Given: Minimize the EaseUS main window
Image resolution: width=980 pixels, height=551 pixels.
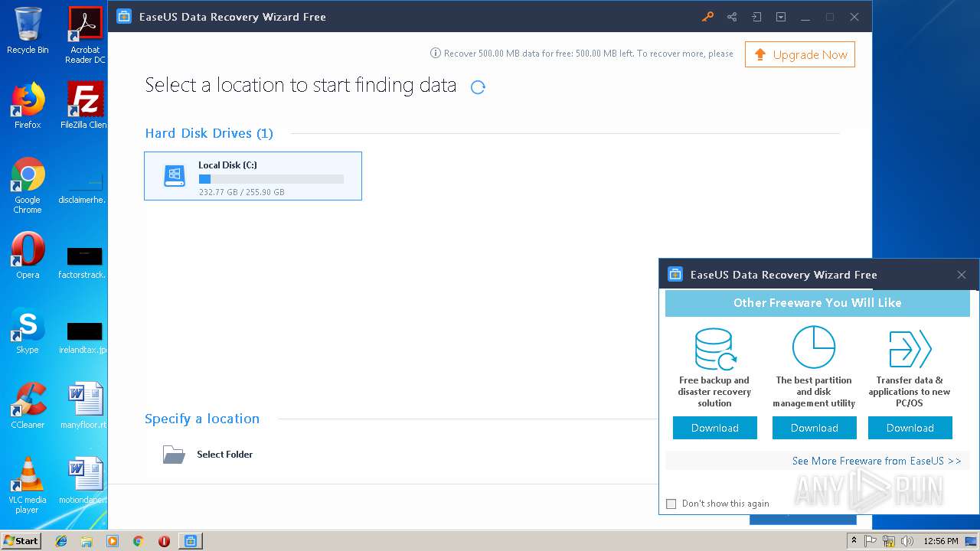Looking at the screenshot, I should (805, 17).
